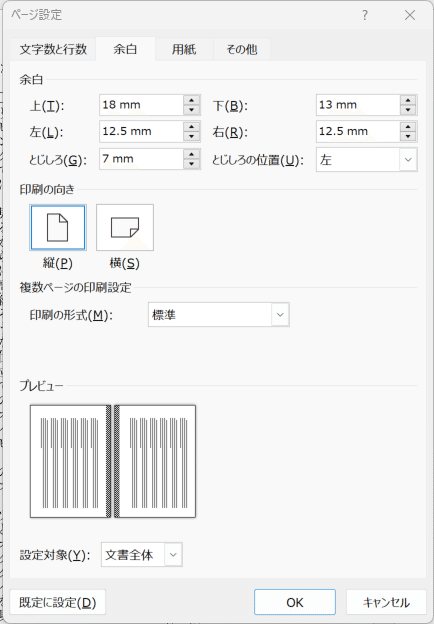This screenshot has width=434, height=624.
Task: Decrease the 左(L) left margin value
Action: coord(192,136)
